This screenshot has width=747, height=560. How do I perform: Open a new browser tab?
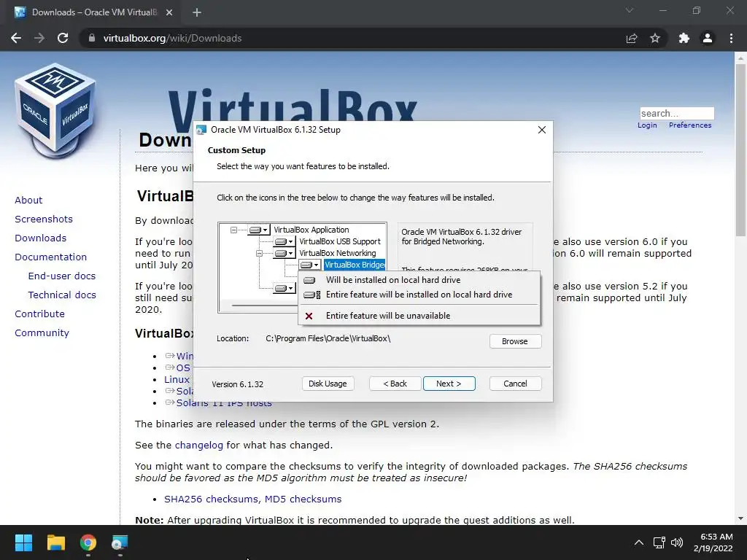pyautogui.click(x=197, y=12)
